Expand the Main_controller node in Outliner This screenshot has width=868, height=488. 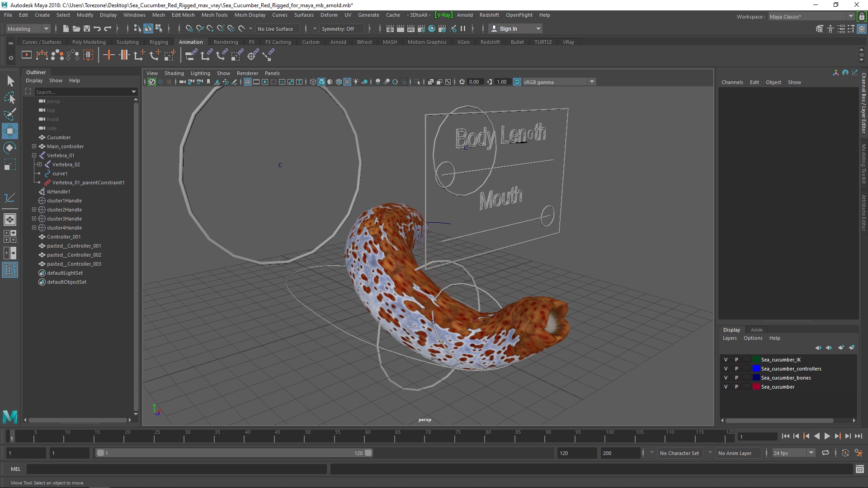34,146
